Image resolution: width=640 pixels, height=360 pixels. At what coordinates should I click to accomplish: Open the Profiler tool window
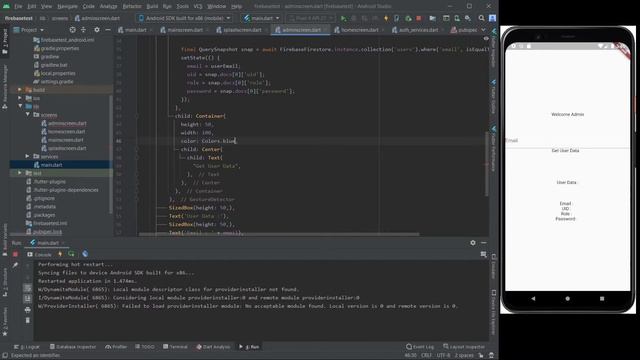click(116, 347)
